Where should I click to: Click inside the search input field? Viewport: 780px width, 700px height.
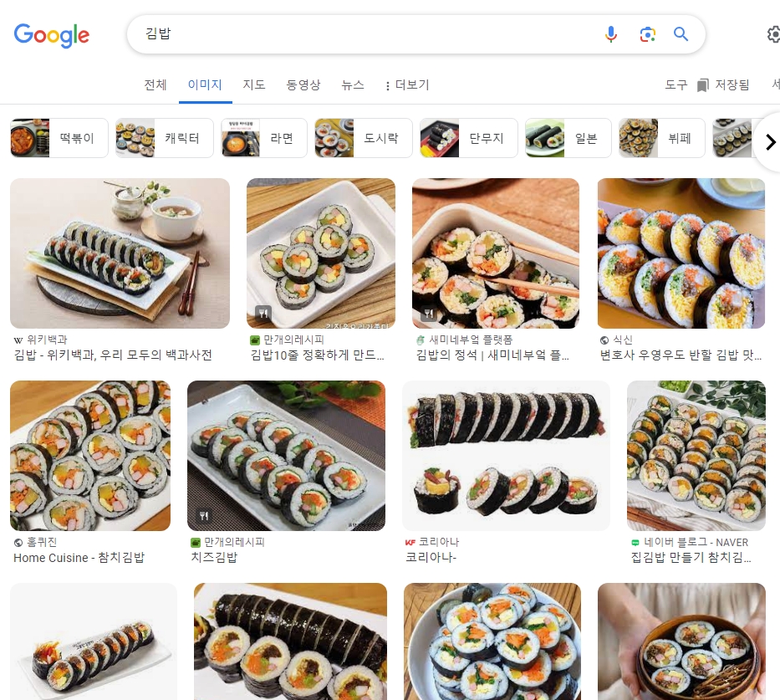[x=334, y=34]
